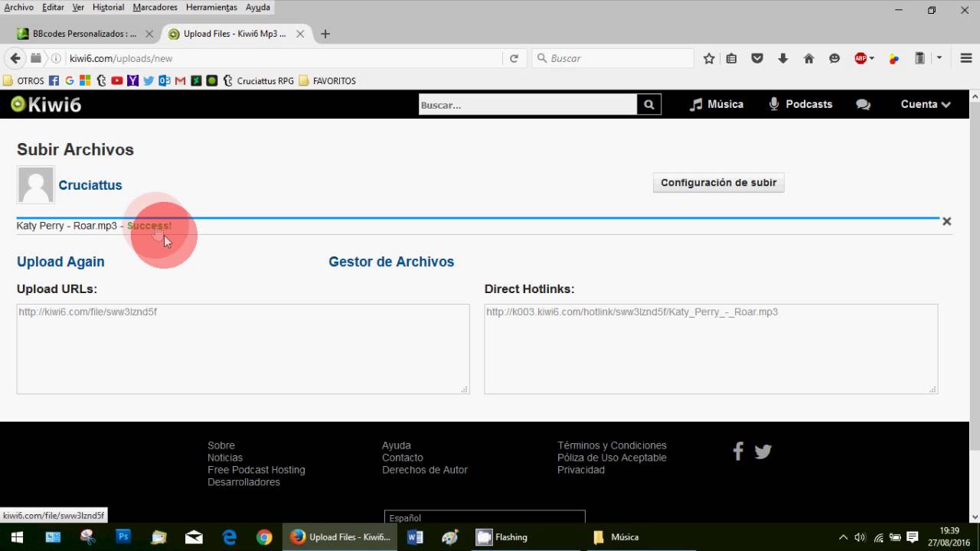
Task: Click the browser address bar
Action: 283,58
